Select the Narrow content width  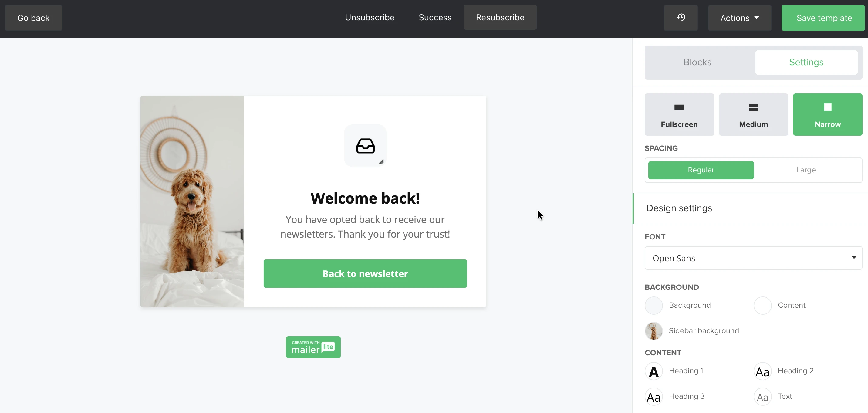pyautogui.click(x=828, y=114)
